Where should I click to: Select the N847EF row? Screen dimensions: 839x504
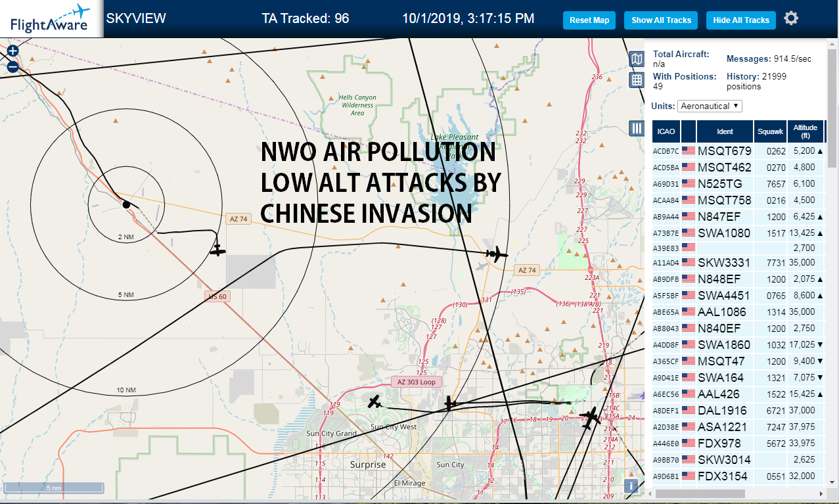tap(738, 216)
